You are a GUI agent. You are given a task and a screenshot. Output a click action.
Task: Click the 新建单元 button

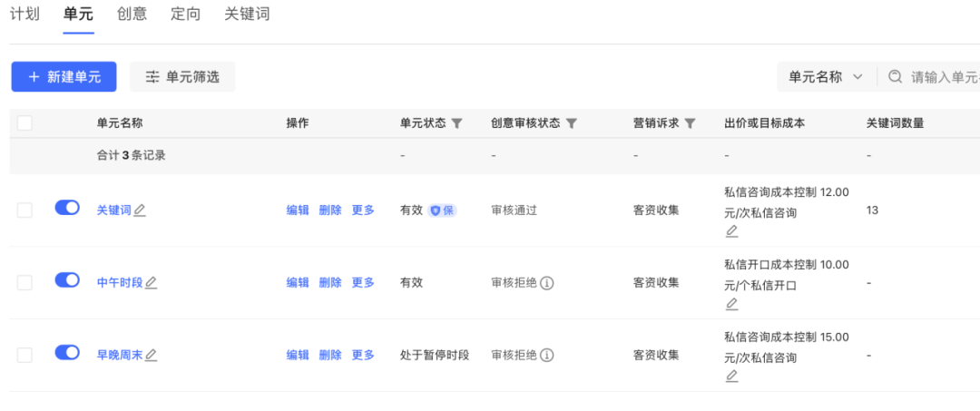[x=64, y=77]
